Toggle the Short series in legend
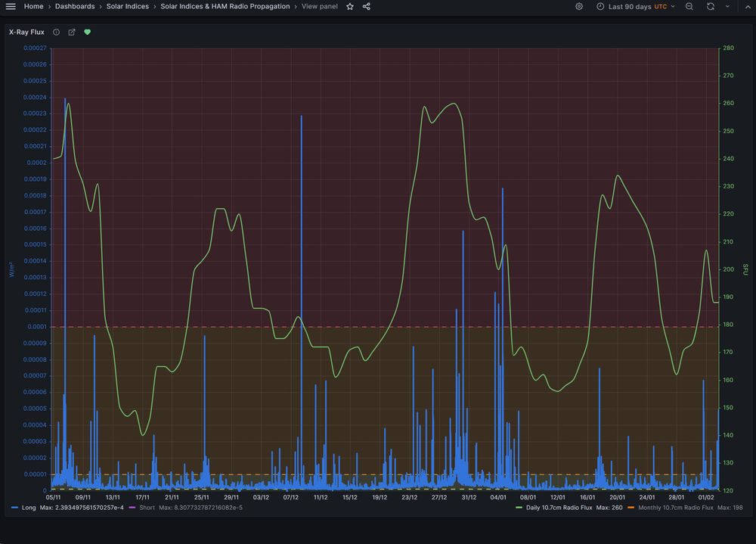The width and height of the screenshot is (756, 544). (x=147, y=508)
